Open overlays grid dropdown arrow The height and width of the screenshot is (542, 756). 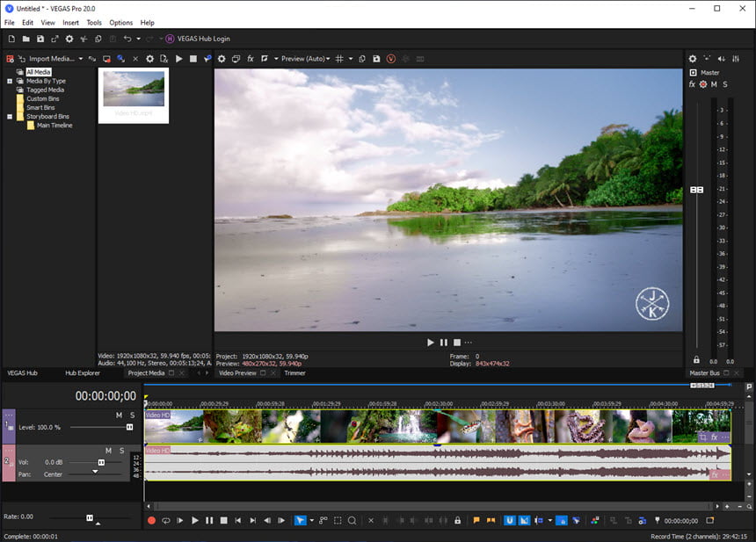[351, 59]
